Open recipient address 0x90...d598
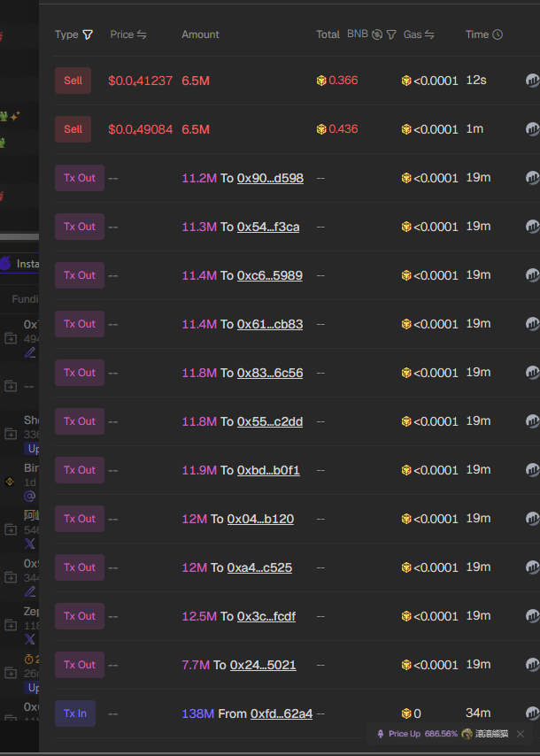The image size is (540, 756). pos(270,178)
